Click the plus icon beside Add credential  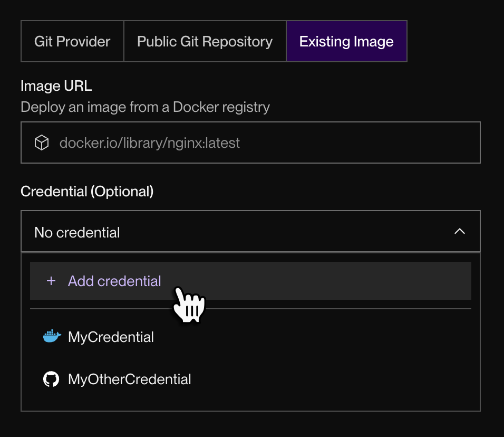click(51, 281)
